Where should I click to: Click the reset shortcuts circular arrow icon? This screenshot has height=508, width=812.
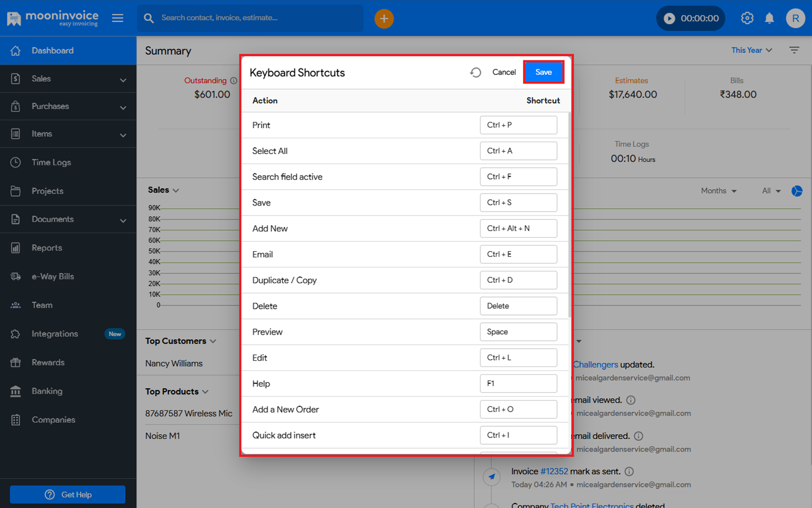click(x=475, y=72)
